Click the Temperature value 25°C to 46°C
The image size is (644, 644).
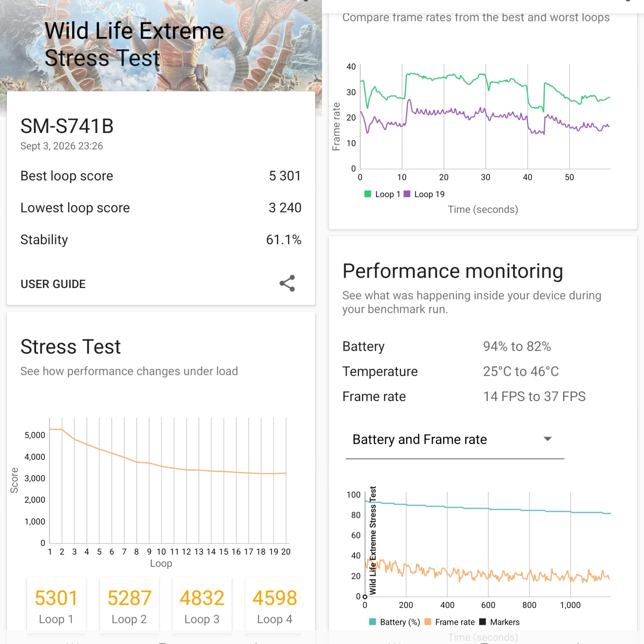[521, 371]
